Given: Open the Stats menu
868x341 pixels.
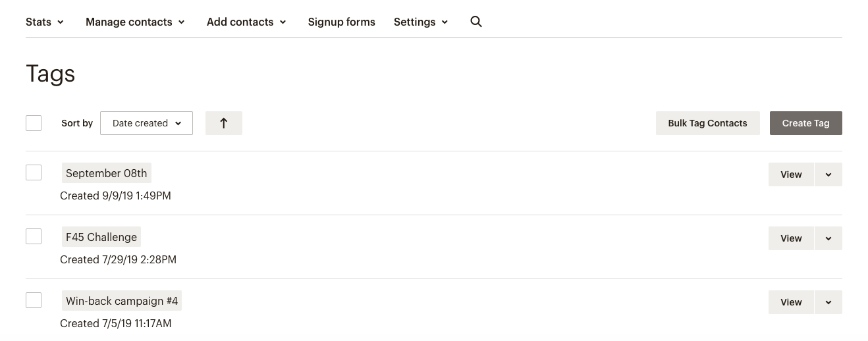Looking at the screenshot, I should pos(45,22).
